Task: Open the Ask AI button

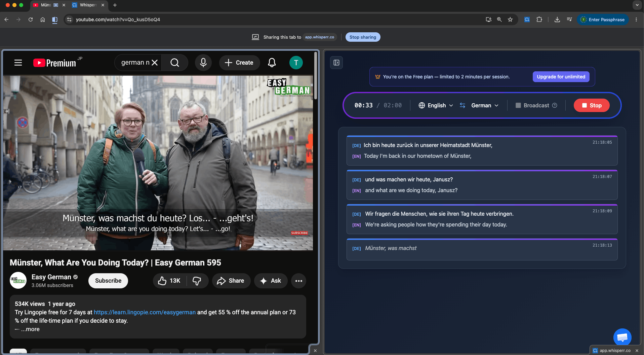Action: click(x=271, y=281)
